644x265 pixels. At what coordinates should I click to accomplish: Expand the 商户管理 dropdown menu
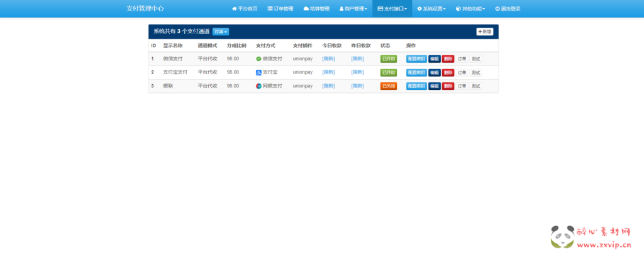(x=353, y=9)
